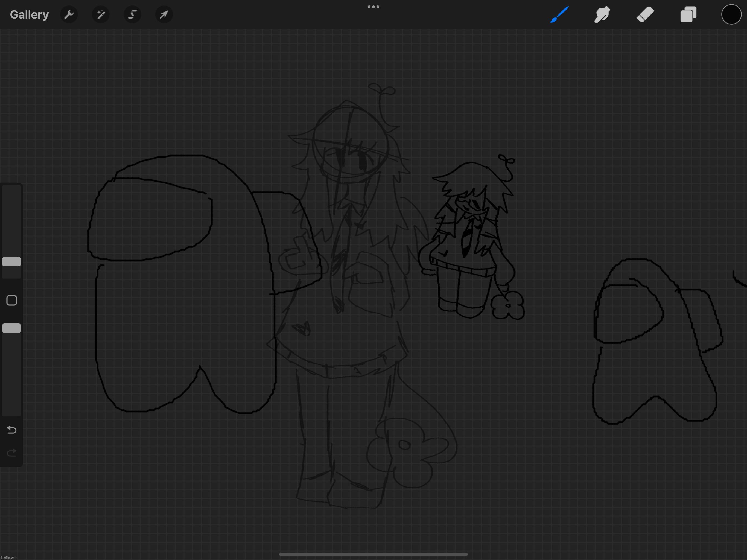Screen dimensions: 747x560
Task: Redo the last undone stroke
Action: pos(11,453)
